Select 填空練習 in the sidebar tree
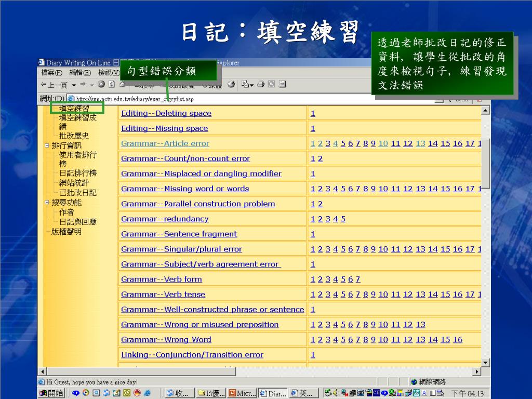The height and width of the screenshot is (399, 532). point(74,108)
